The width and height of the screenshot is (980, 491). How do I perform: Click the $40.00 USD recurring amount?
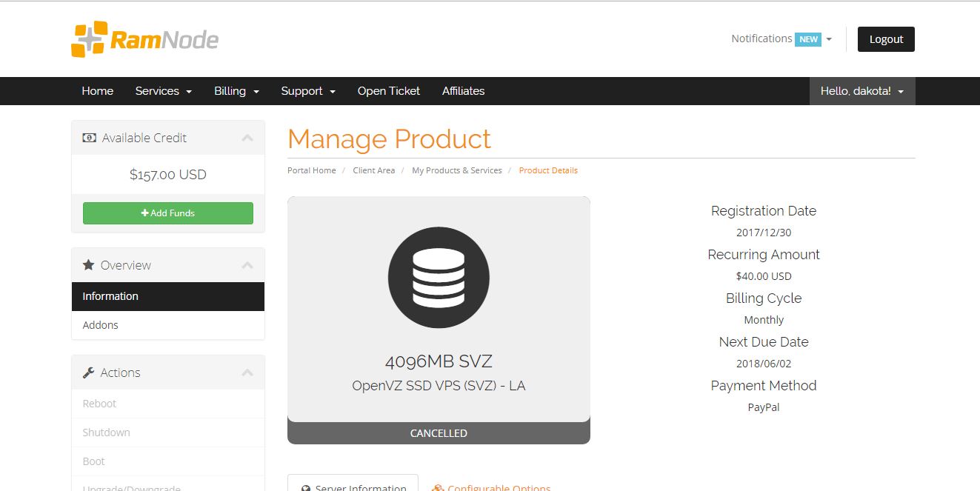tap(764, 276)
